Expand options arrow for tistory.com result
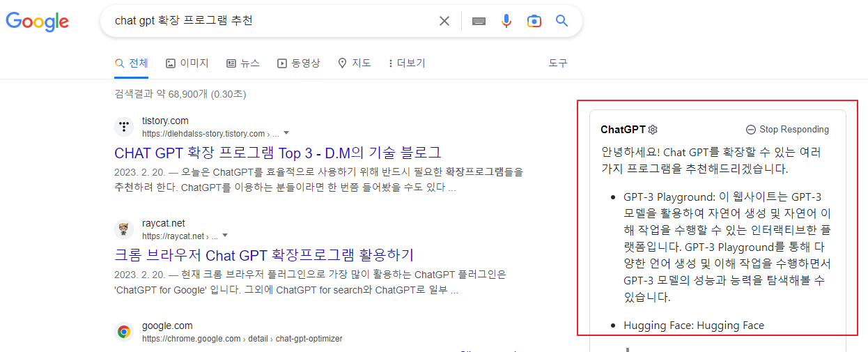This screenshot has width=868, height=352. (286, 133)
